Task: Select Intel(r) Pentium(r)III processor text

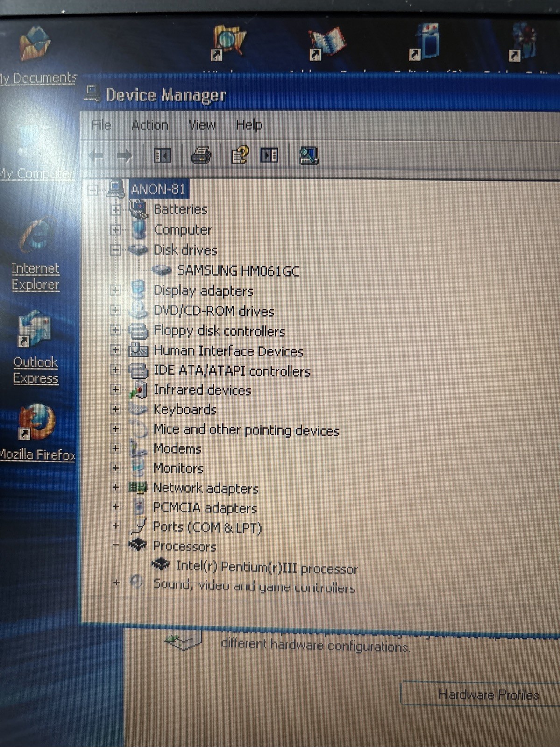Action: click(x=267, y=567)
